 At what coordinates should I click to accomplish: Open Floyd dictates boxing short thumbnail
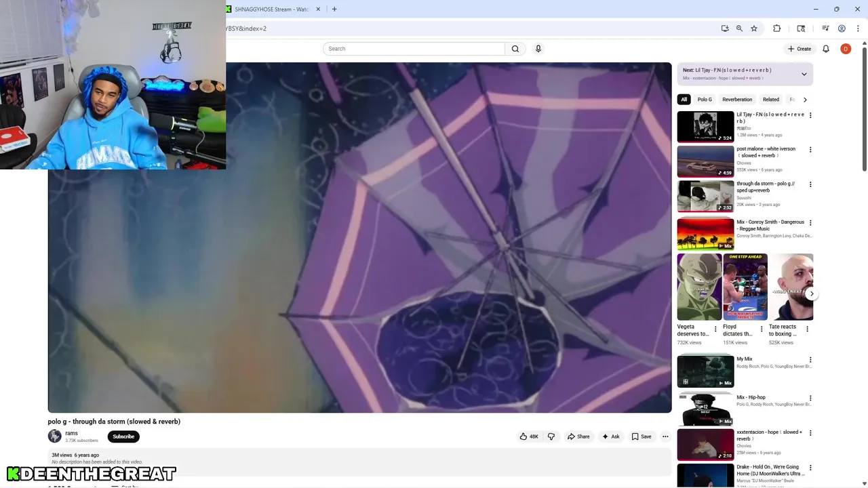point(745,287)
